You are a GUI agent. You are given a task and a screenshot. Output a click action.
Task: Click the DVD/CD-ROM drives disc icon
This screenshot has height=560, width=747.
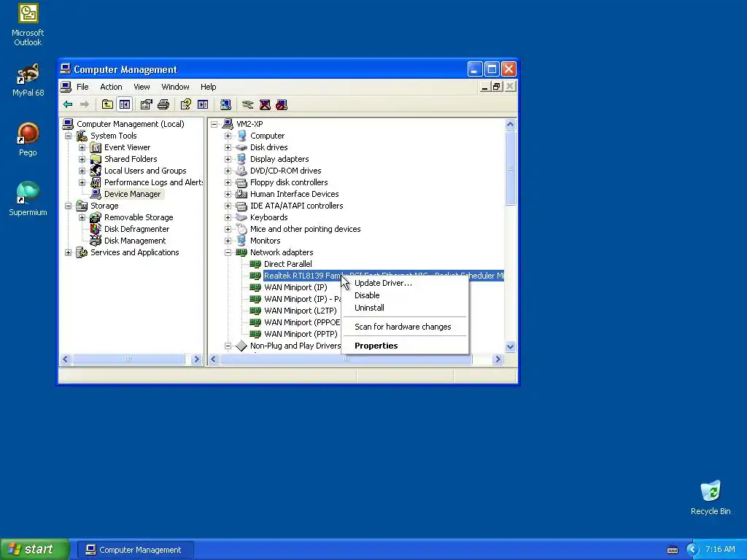click(241, 171)
